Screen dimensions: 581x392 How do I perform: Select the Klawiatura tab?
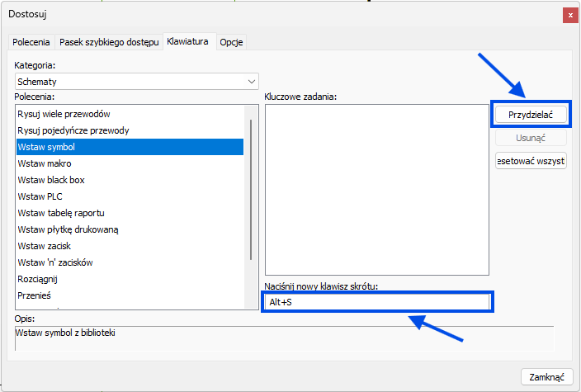188,41
